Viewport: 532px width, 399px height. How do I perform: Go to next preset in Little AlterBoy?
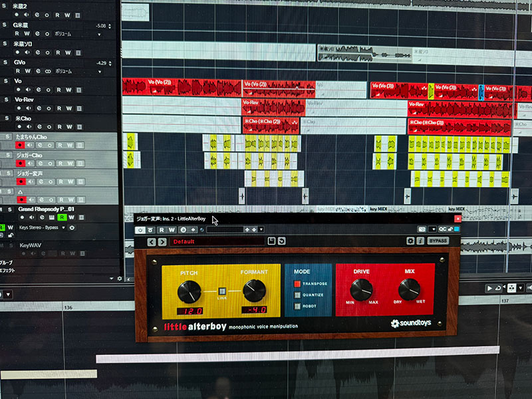[x=162, y=242]
